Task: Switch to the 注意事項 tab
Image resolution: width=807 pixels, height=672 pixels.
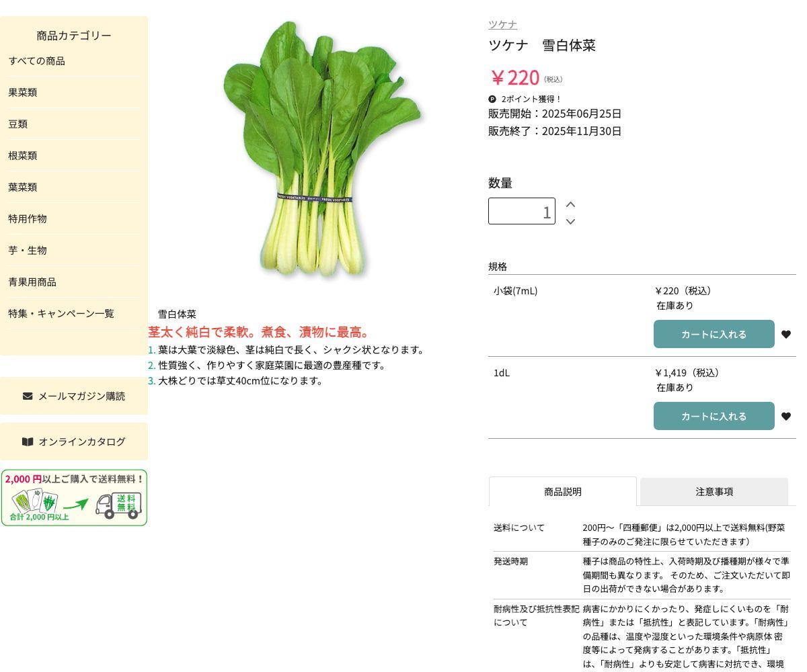Action: coord(714,492)
